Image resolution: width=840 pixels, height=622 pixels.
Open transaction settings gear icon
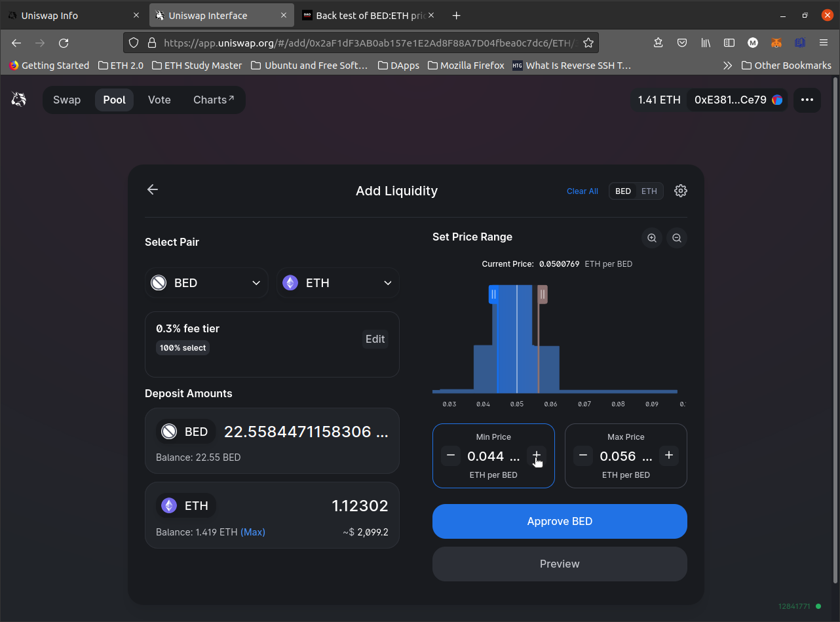click(x=681, y=191)
